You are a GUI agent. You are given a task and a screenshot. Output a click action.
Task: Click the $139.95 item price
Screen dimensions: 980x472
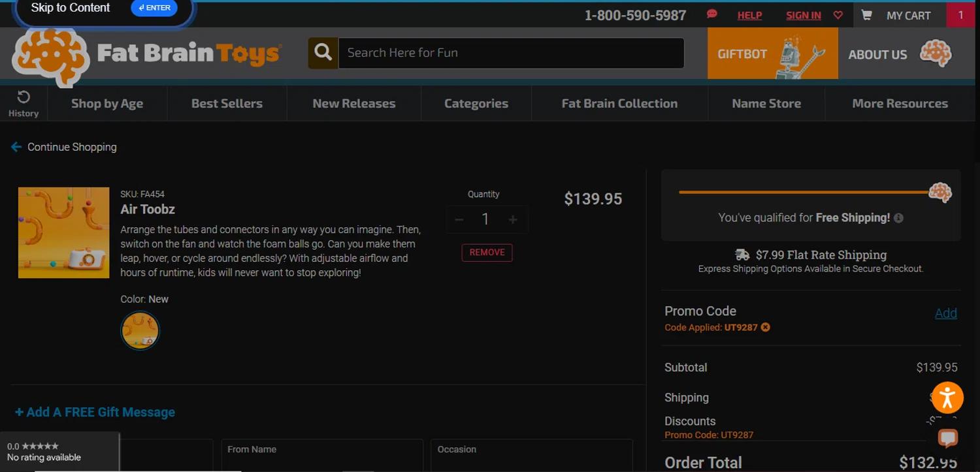pyautogui.click(x=593, y=199)
